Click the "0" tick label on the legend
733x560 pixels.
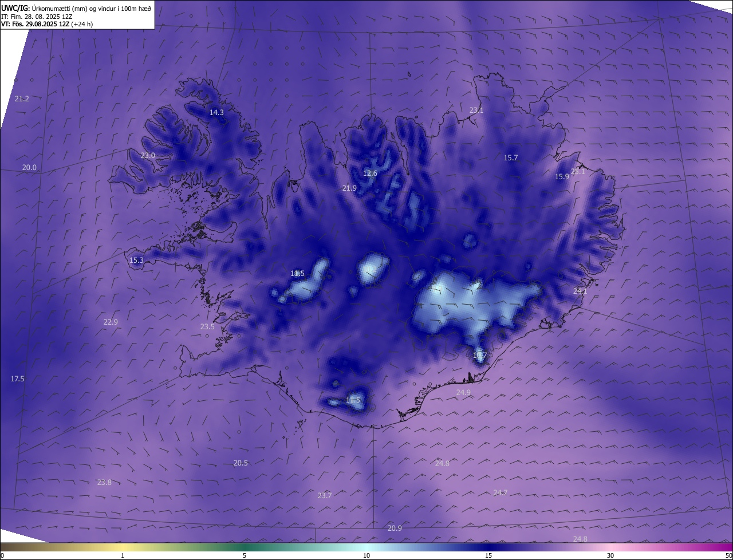(2, 556)
